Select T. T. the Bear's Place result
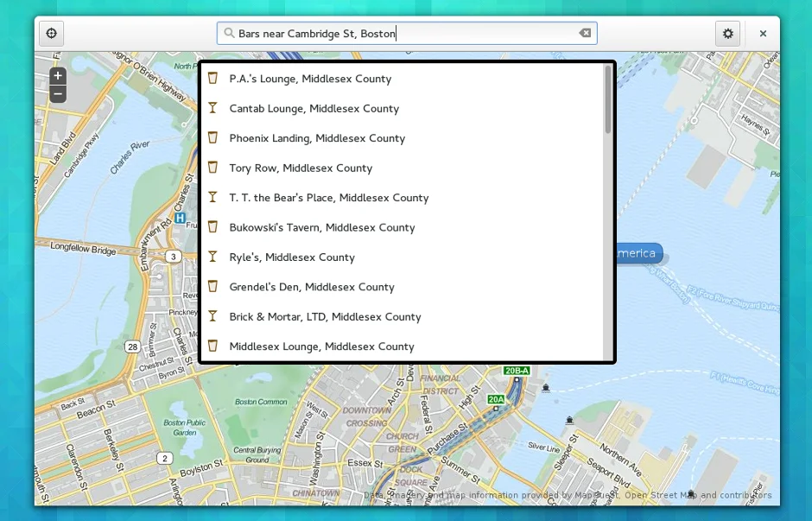812x521 pixels. (328, 198)
